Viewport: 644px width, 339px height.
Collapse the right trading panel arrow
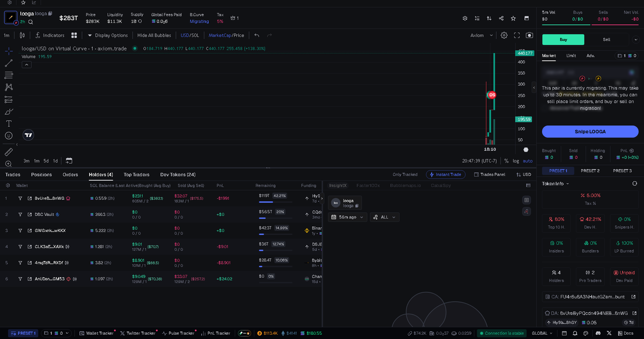534,87
